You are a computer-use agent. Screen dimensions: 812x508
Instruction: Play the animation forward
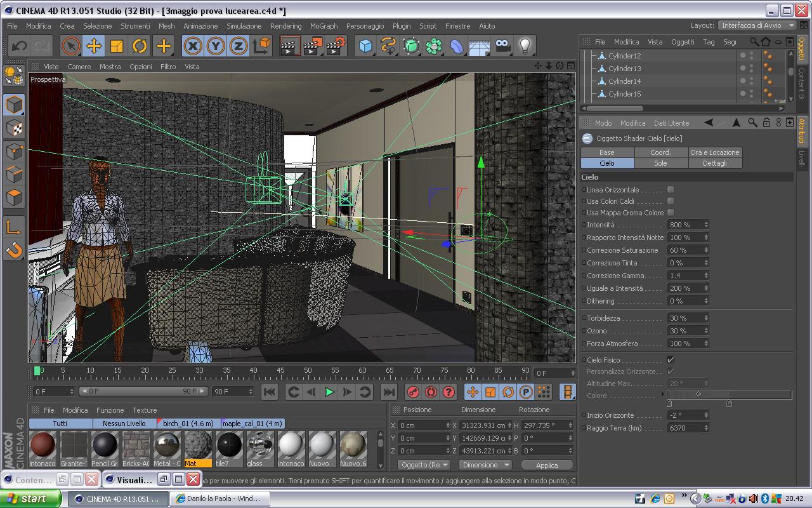329,392
